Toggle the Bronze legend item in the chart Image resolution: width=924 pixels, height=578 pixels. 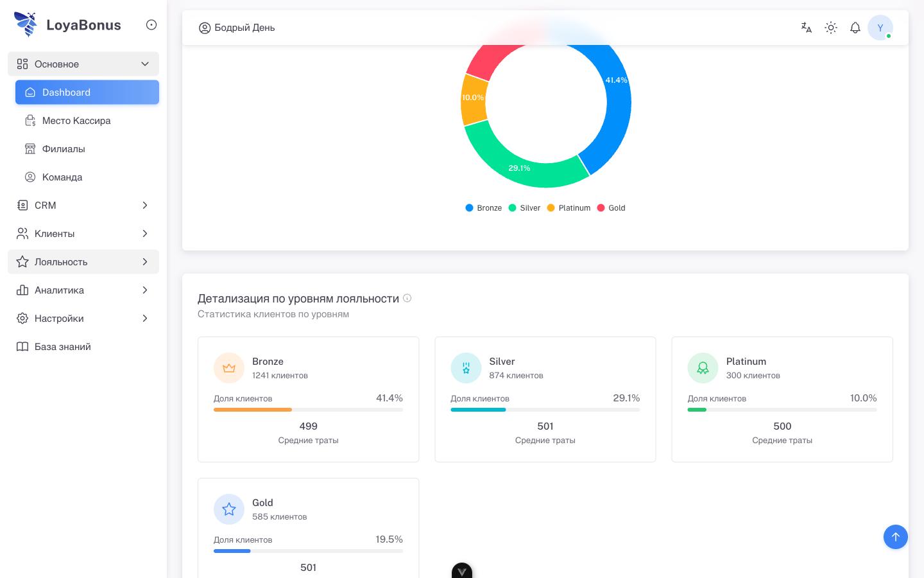click(x=483, y=207)
